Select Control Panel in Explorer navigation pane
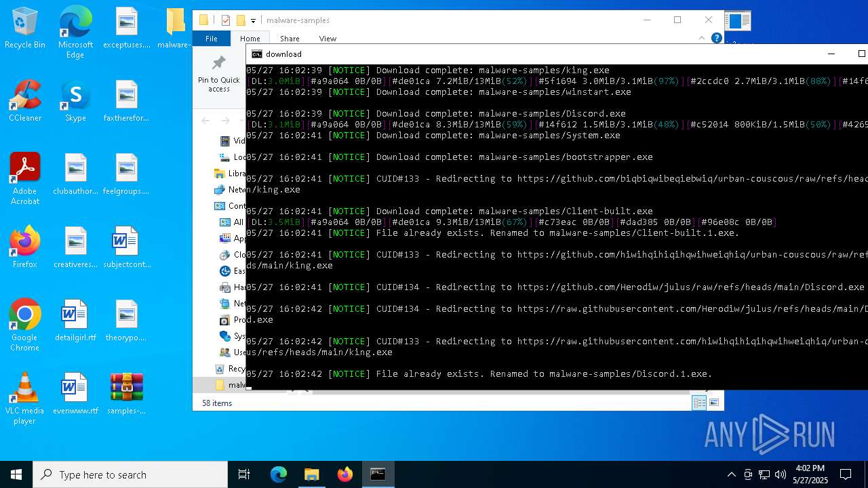Screen dimensions: 868x488 coord(229,205)
